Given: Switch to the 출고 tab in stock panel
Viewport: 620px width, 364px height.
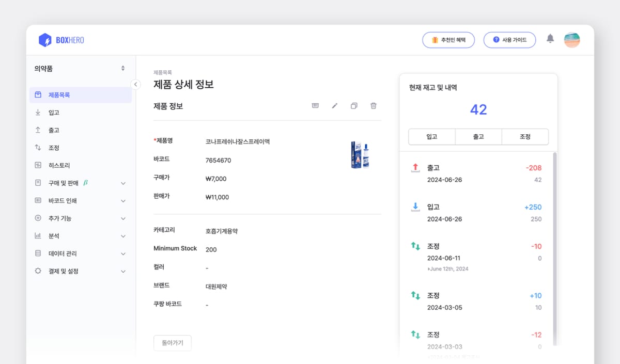Looking at the screenshot, I should coord(478,136).
